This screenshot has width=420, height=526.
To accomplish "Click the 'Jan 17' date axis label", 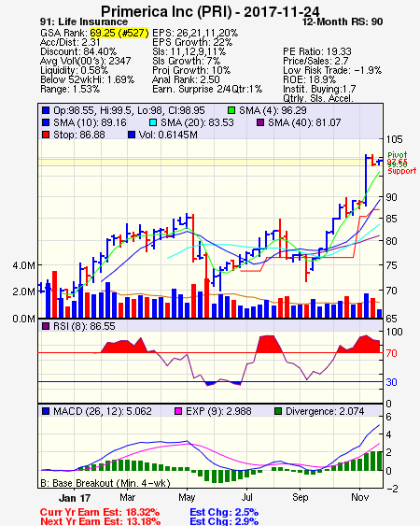I will coord(75,498).
